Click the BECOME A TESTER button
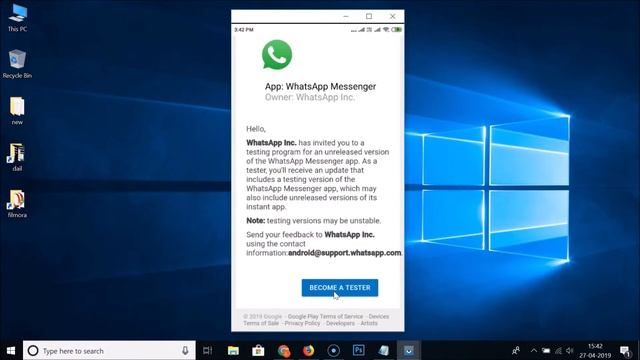The height and width of the screenshot is (360, 640). pos(340,288)
